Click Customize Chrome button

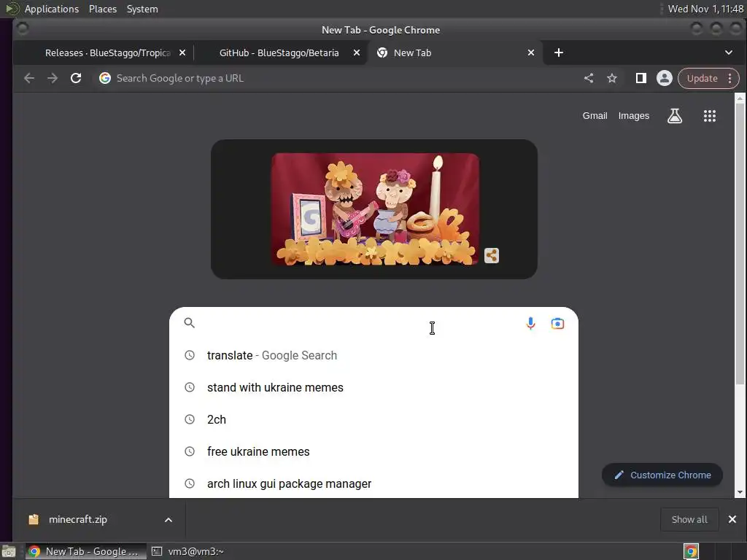point(662,475)
